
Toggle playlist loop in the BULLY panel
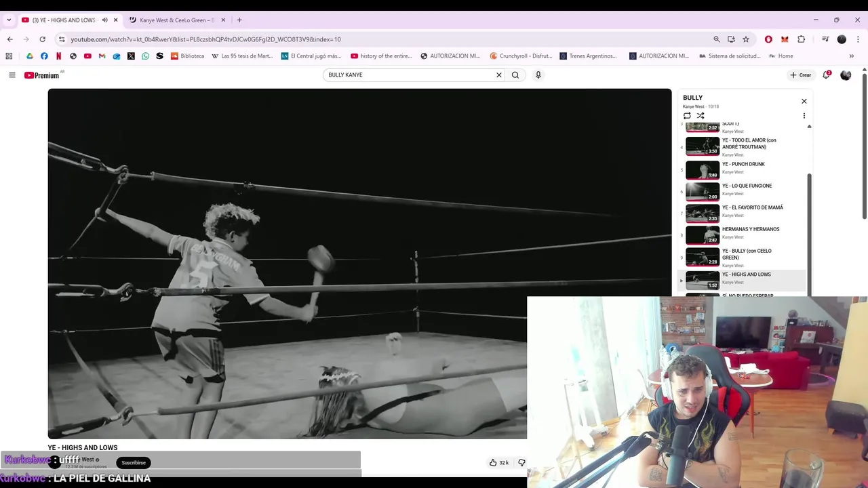click(x=687, y=116)
